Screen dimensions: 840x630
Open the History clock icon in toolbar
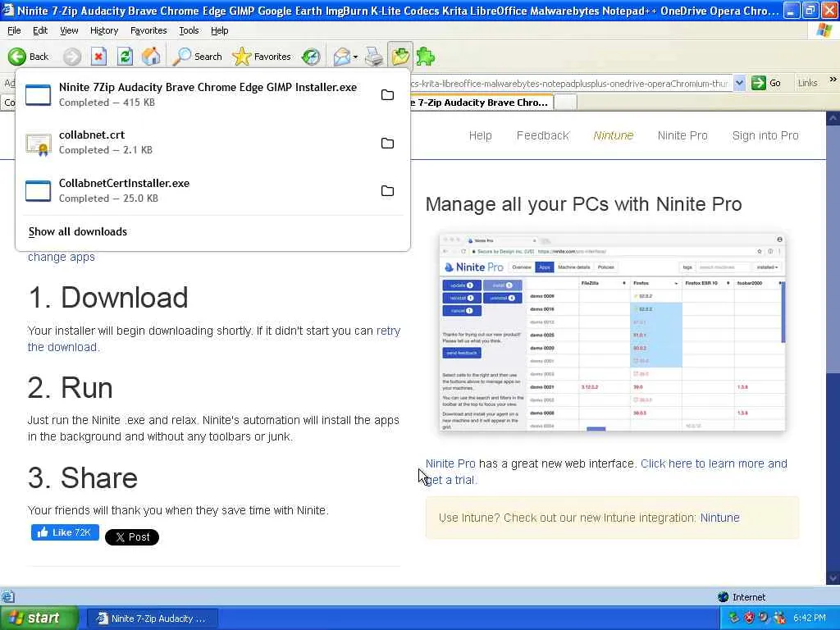click(x=311, y=57)
